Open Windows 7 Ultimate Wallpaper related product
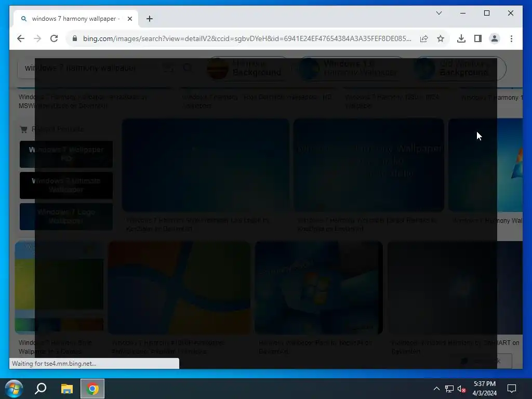This screenshot has height=399, width=532. tap(66, 185)
